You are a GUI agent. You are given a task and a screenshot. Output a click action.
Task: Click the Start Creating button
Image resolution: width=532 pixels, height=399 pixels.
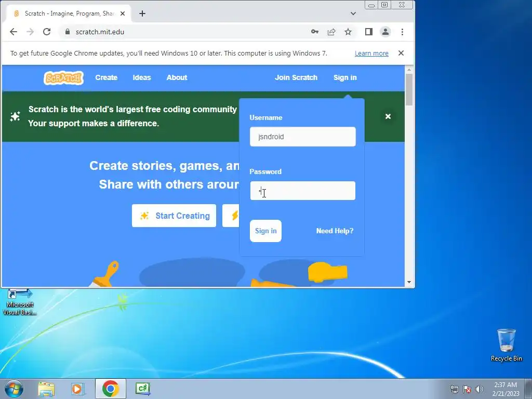point(174,216)
